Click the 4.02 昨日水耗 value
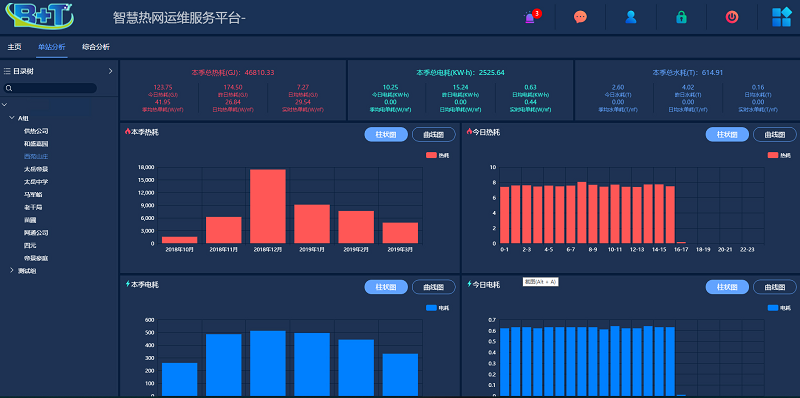The height and width of the screenshot is (398, 800). pos(688,87)
